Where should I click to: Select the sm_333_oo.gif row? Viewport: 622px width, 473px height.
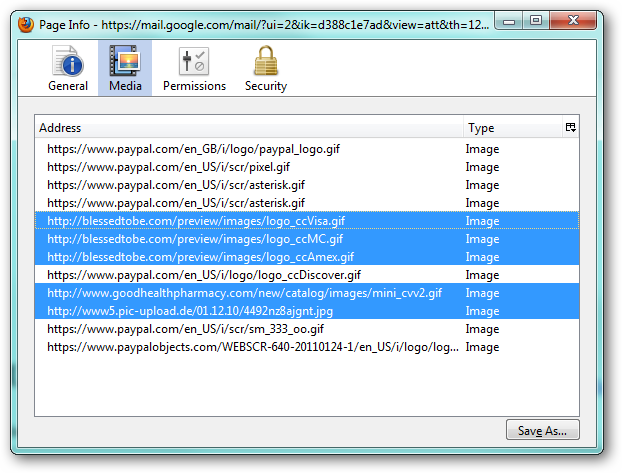(x=307, y=329)
